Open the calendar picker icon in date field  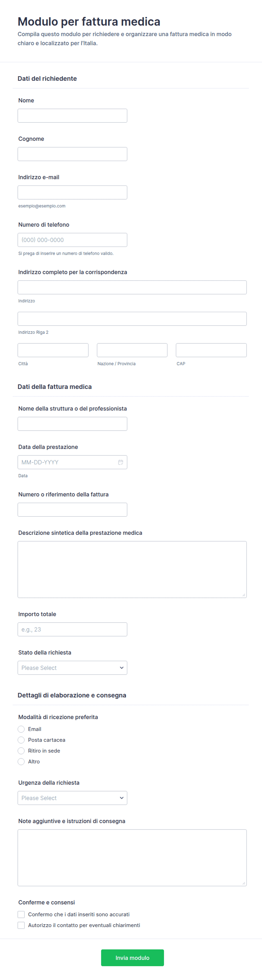click(x=120, y=462)
